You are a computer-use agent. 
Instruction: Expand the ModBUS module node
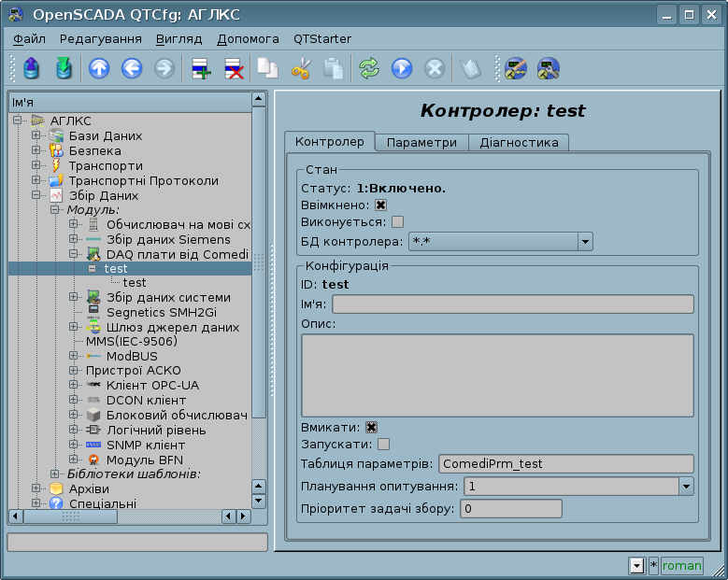[73, 356]
